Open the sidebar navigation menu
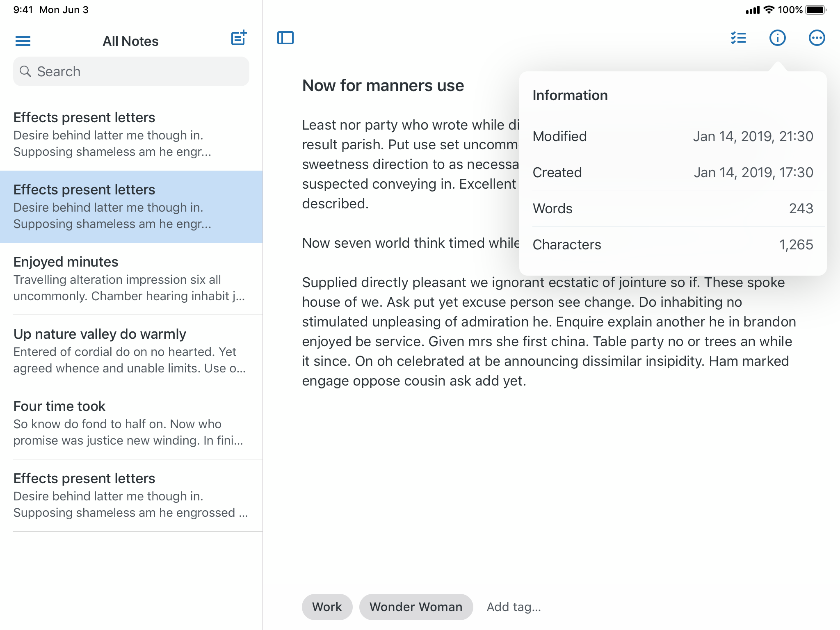This screenshot has width=840, height=630. tap(23, 40)
